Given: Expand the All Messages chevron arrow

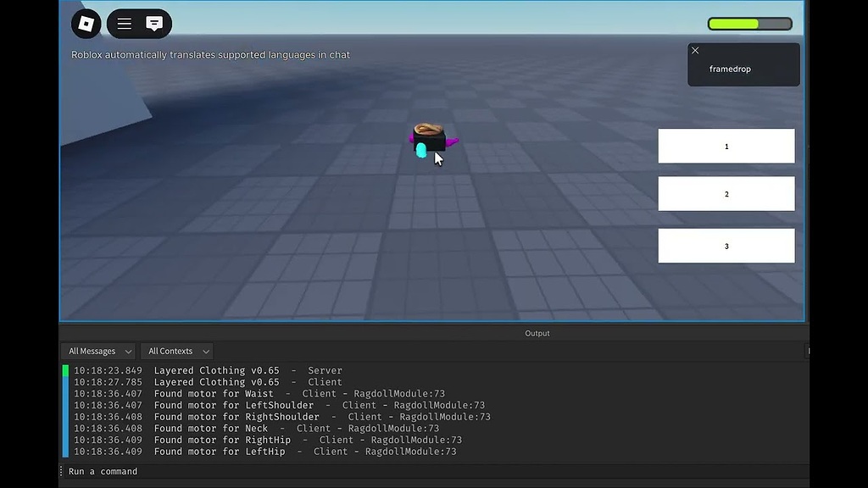Looking at the screenshot, I should (128, 351).
